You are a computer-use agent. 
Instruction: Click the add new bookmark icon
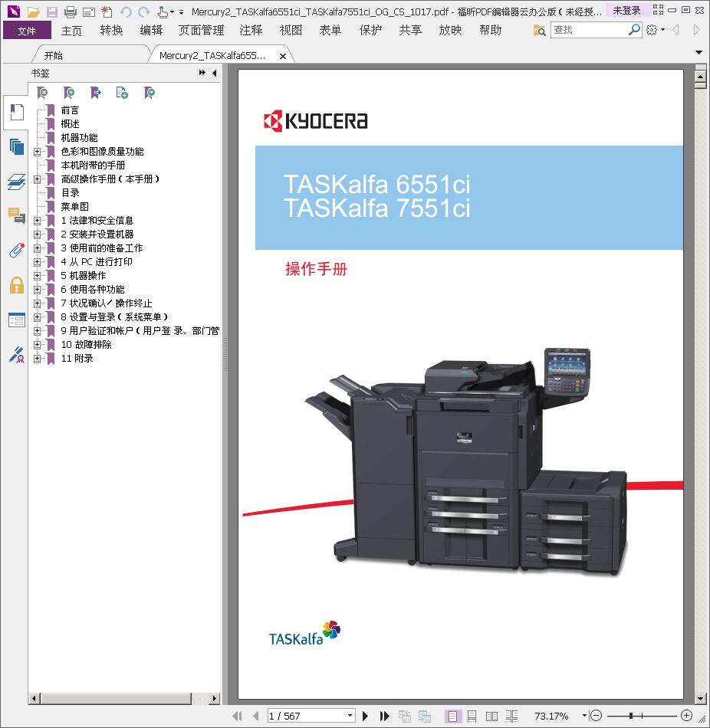click(69, 93)
